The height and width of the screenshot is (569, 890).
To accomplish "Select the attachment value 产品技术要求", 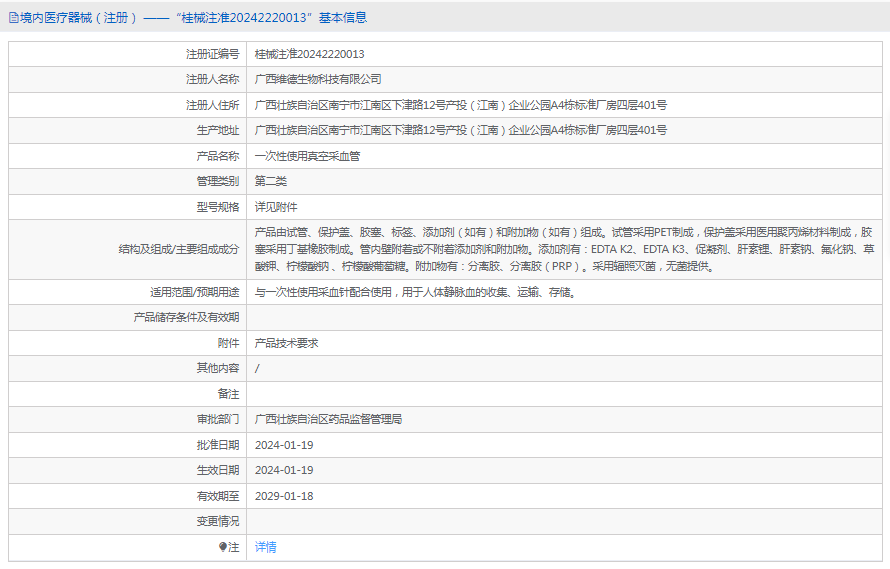I will [x=287, y=343].
